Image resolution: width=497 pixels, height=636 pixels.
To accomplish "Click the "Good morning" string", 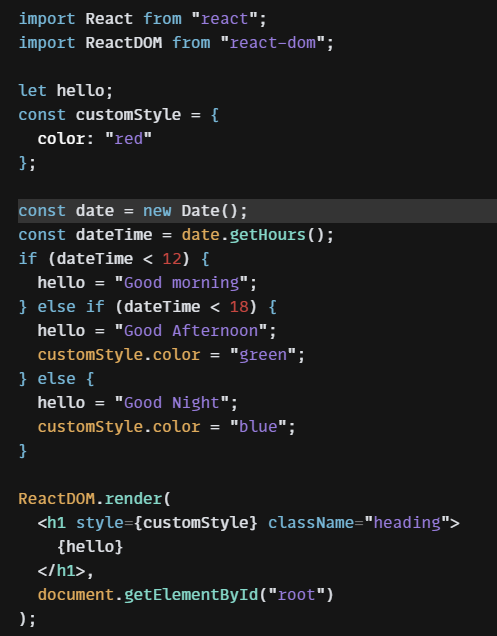I will [181, 283].
